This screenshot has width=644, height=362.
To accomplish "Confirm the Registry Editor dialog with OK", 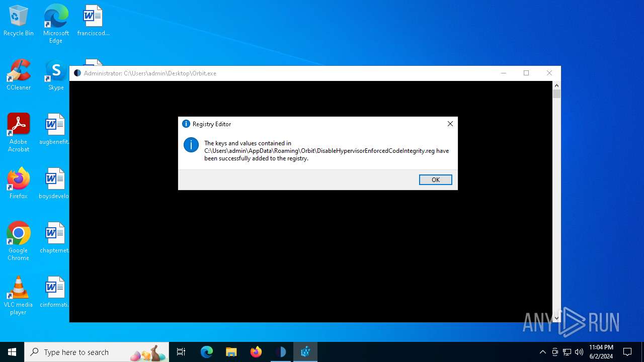I will click(x=435, y=179).
